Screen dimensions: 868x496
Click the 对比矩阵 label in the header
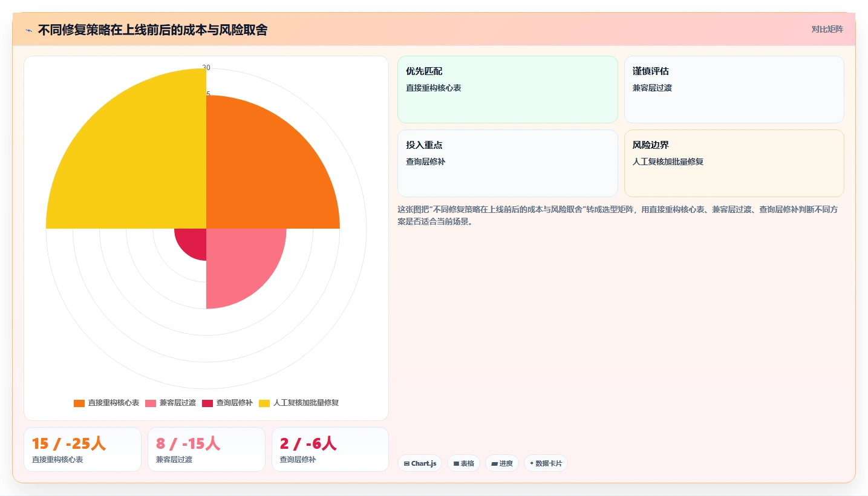pos(827,29)
